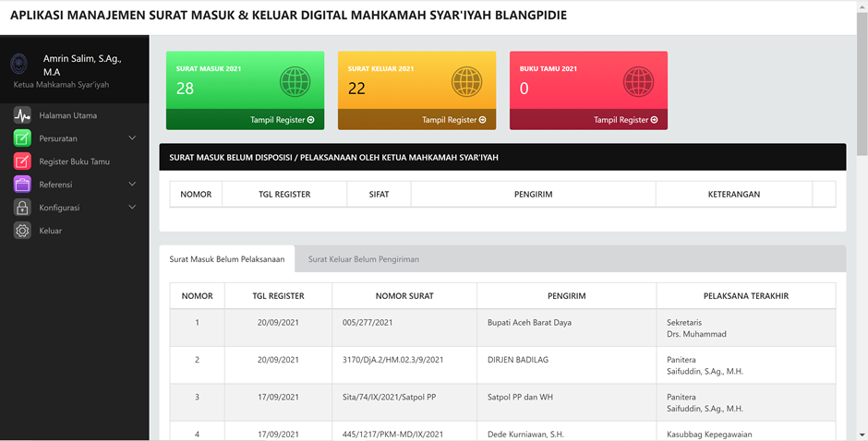The image size is (868, 441).
Task: Open the Halaman Utama menu item
Action: (x=67, y=115)
